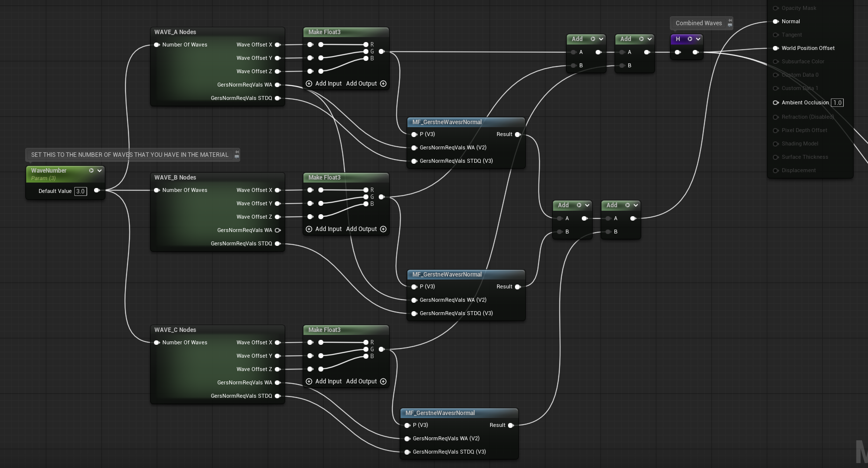This screenshot has height=468, width=868.
Task: Click the Wave Offset Y pin on WAVE_C Nodes
Action: tap(278, 356)
